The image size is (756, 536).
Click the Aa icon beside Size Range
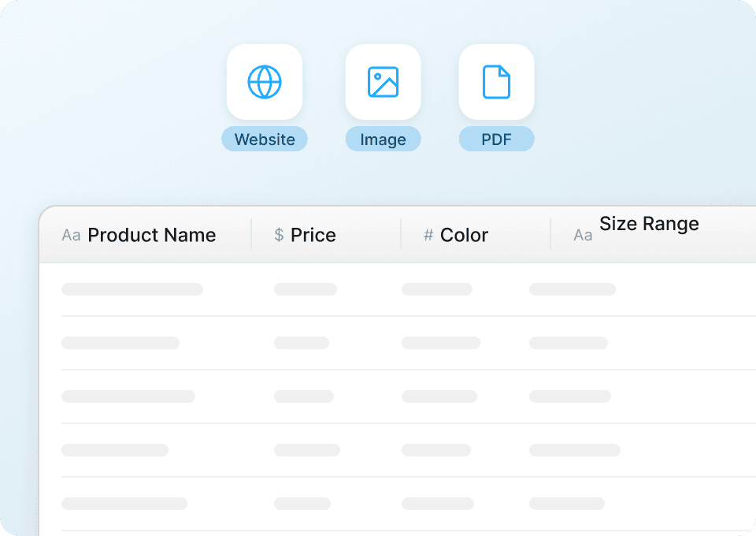(583, 236)
